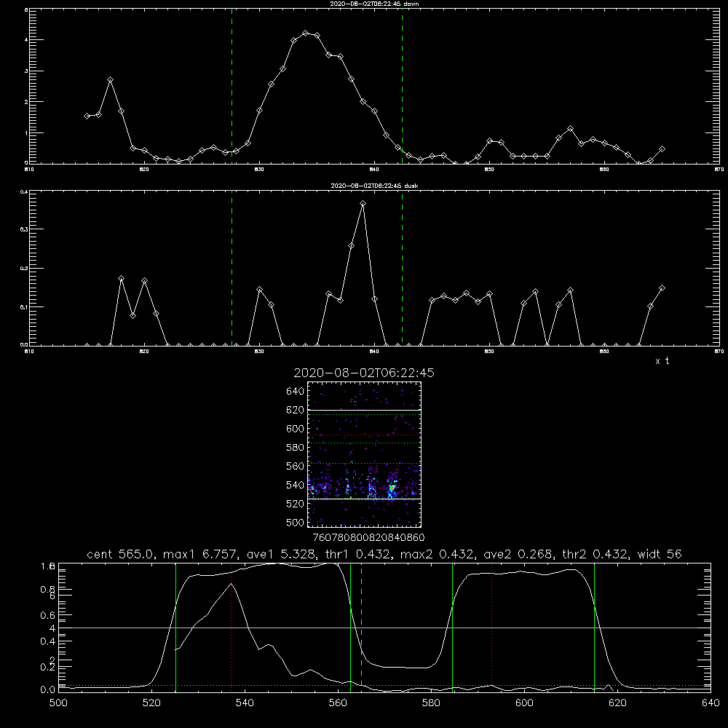Click the dawn plot title at the top
Viewport: 728px width, 728px height.
coord(374,3)
